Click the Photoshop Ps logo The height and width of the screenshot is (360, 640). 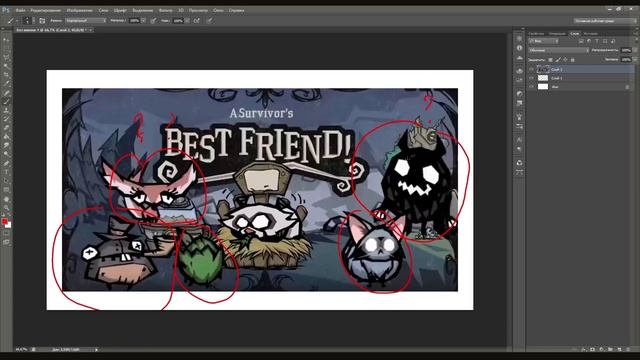pyautogui.click(x=5, y=10)
